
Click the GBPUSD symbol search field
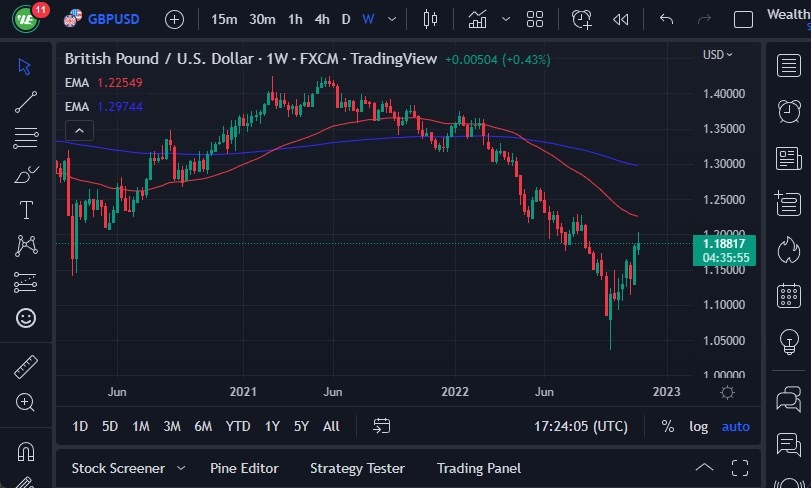(114, 19)
